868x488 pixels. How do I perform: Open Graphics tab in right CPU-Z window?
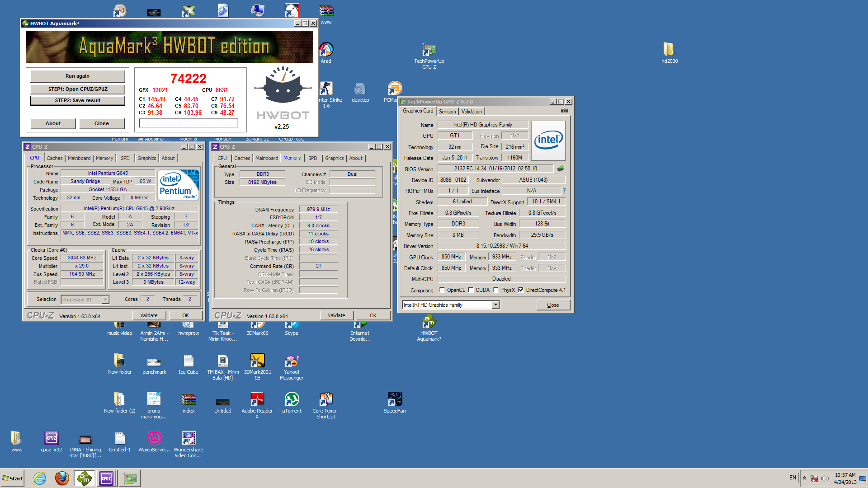pyautogui.click(x=335, y=158)
